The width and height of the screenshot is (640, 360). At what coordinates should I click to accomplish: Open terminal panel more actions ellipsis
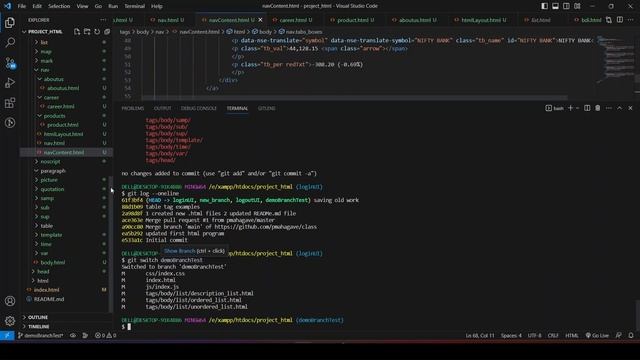click(x=609, y=108)
